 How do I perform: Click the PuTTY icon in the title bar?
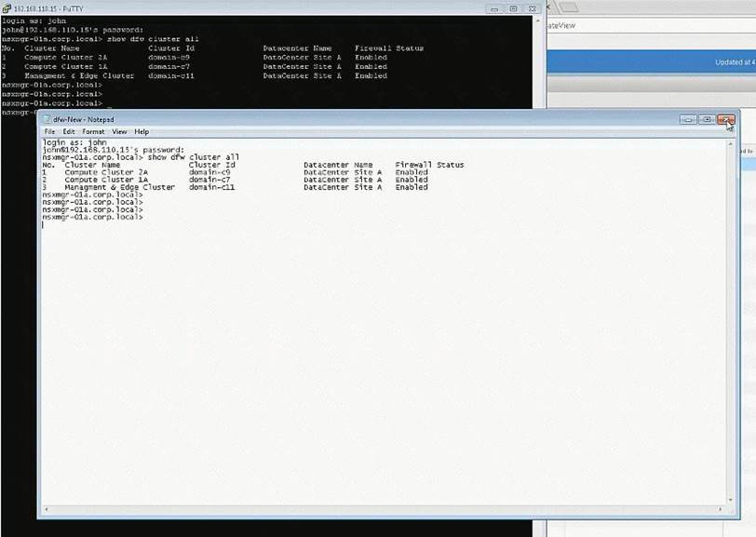[x=6, y=8]
